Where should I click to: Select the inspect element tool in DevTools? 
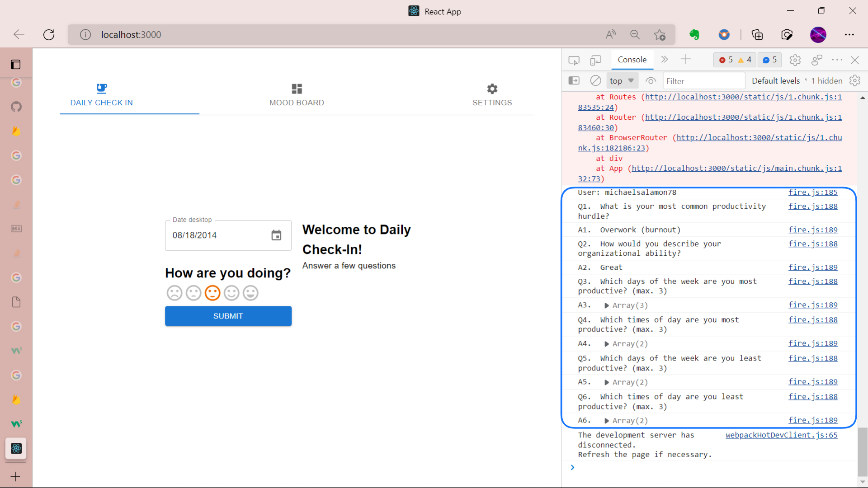point(574,60)
